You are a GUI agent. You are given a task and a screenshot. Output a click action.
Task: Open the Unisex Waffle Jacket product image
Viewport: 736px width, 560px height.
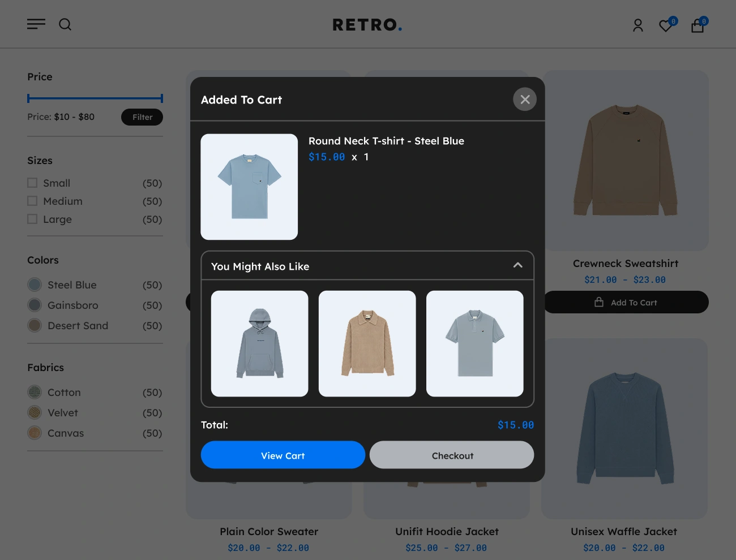(624, 429)
